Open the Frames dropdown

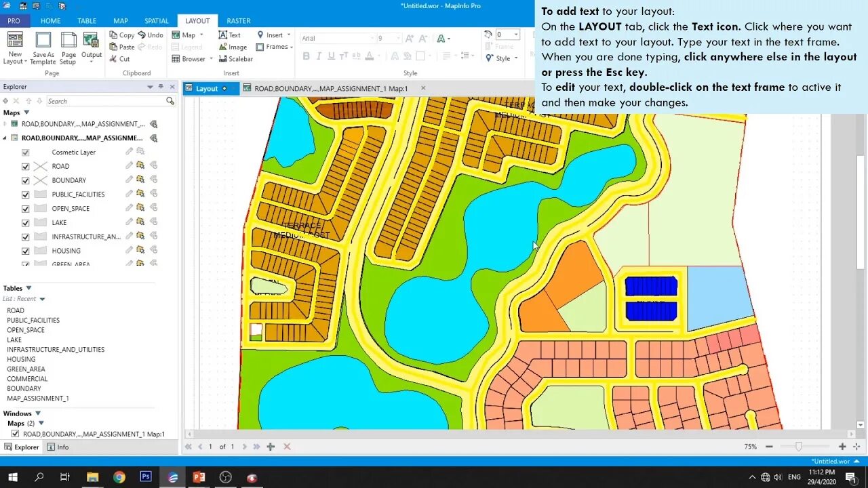(275, 47)
